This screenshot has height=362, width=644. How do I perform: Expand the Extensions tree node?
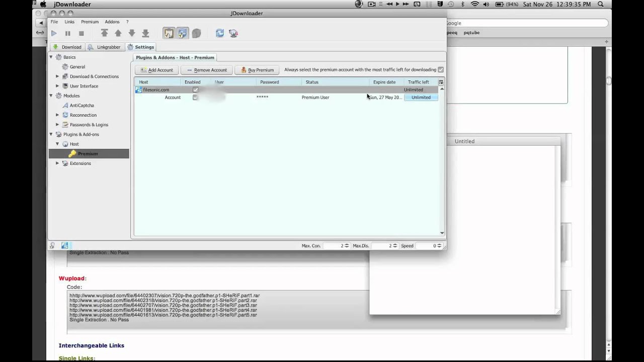coord(57,163)
